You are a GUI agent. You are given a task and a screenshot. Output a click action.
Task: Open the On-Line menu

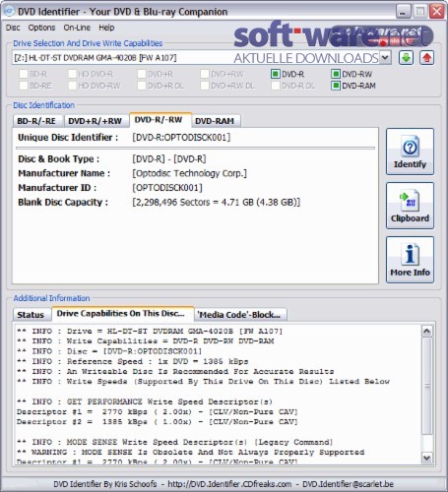pos(77,28)
